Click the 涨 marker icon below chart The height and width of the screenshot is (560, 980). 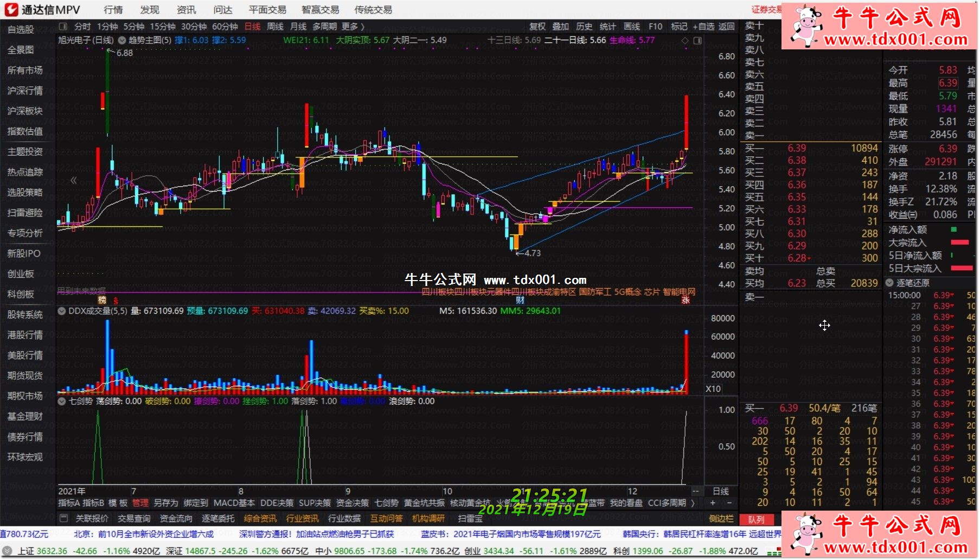(686, 300)
